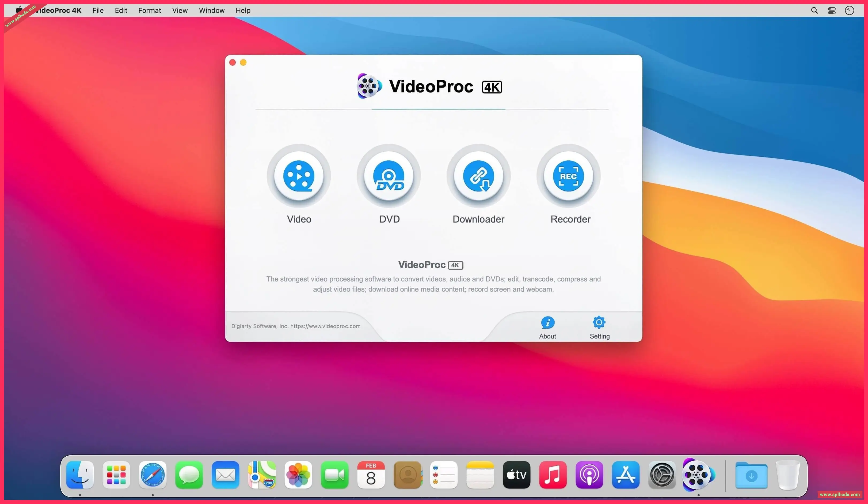Open the Help menu
The image size is (868, 504).
243,10
